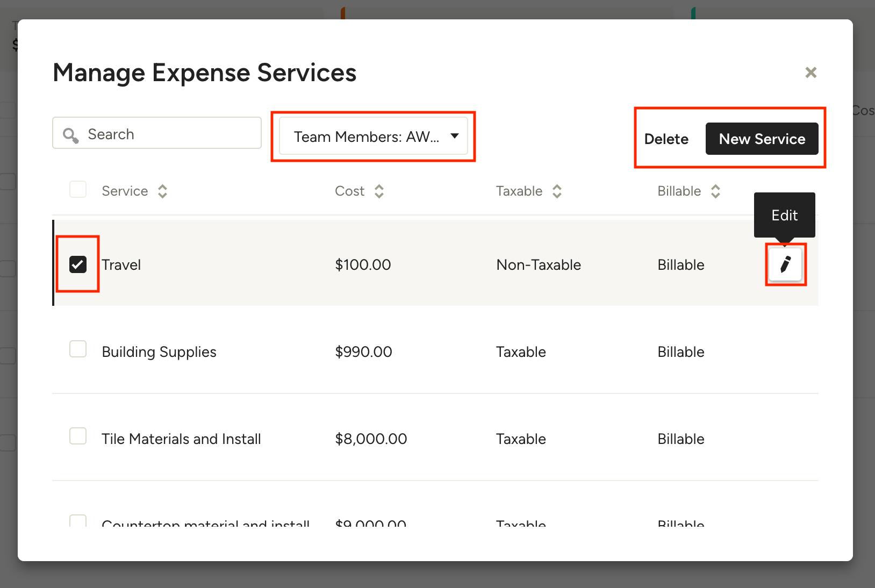Click Billable in the Tile Materials row

tap(681, 439)
